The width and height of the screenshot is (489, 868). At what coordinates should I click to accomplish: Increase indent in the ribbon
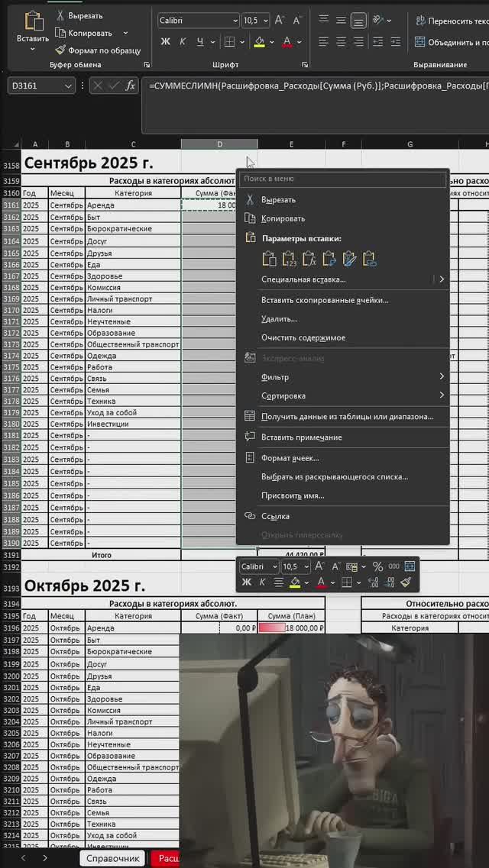(395, 41)
